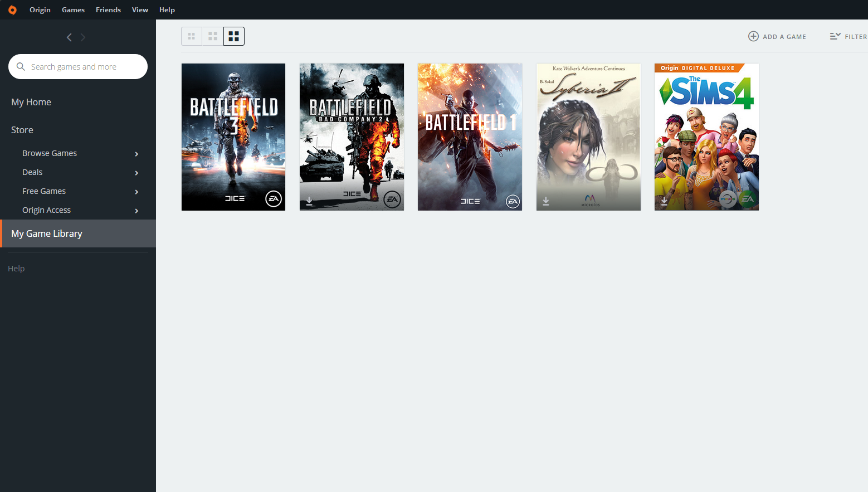The image size is (868, 492).
Task: Click download icon on Syberia II
Action: tap(546, 201)
